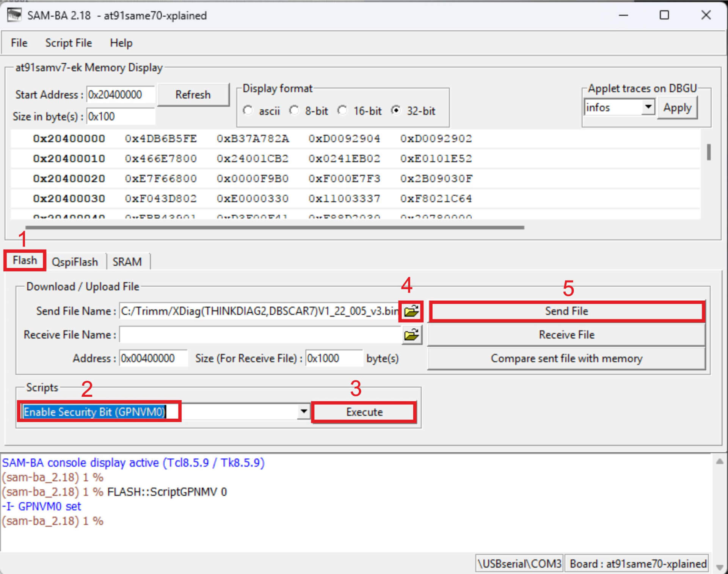The height and width of the screenshot is (574, 728).
Task: Click memory address row 0x20400010
Action: (69, 158)
